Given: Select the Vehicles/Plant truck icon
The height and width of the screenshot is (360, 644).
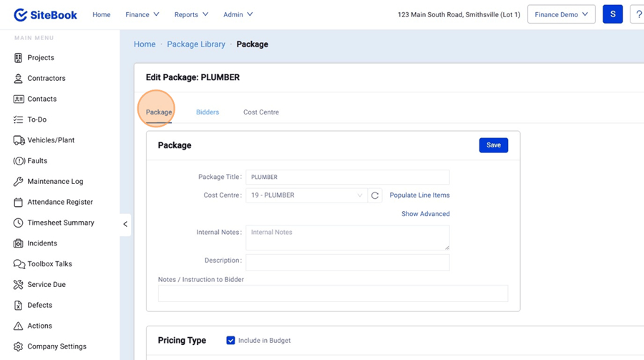Looking at the screenshot, I should [x=19, y=140].
